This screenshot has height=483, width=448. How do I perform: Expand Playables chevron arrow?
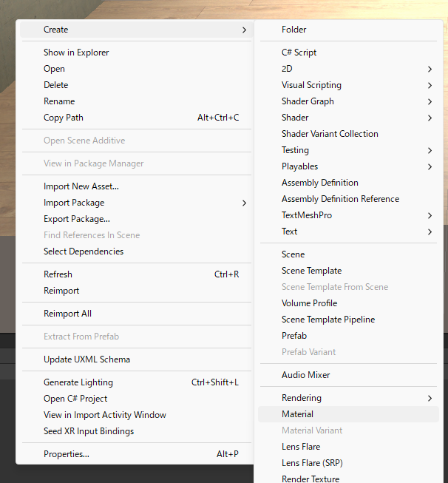[430, 167]
